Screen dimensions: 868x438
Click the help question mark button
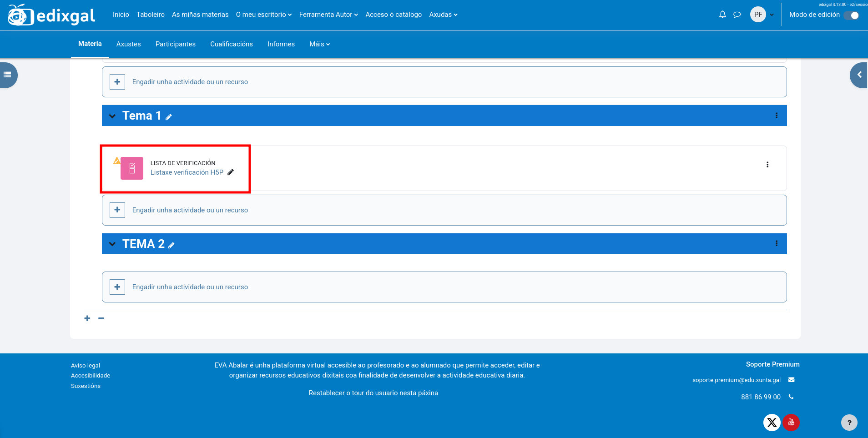tap(849, 423)
